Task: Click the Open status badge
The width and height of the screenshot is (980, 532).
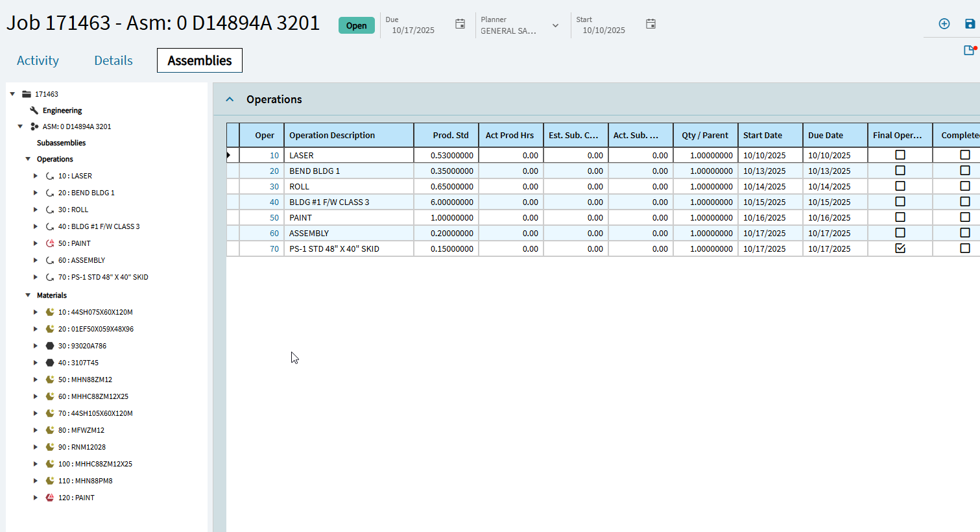Action: [x=357, y=25]
